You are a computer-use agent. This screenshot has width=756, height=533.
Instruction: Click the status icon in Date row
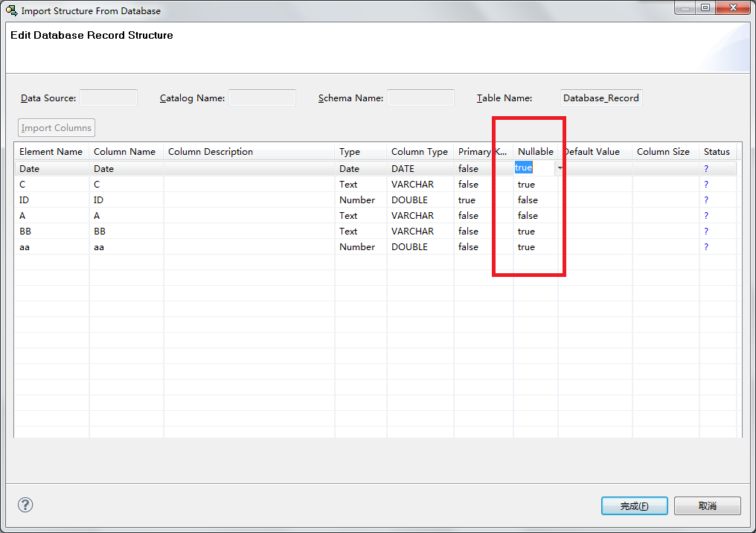coord(706,169)
